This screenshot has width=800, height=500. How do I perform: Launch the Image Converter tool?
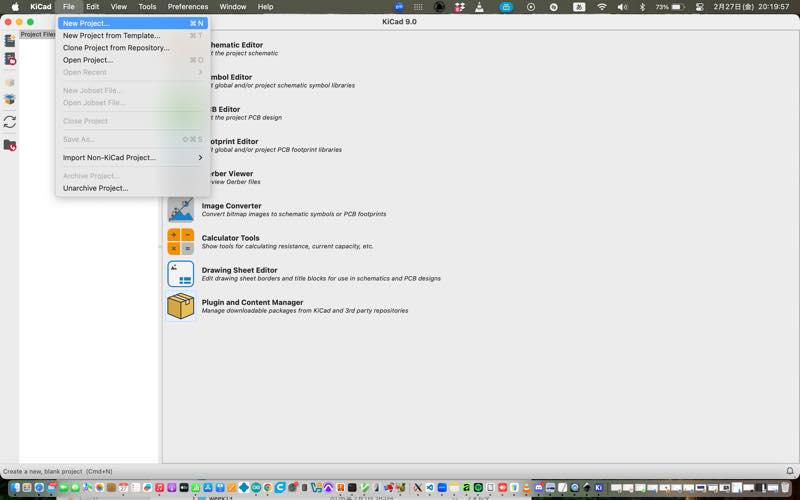(181, 210)
